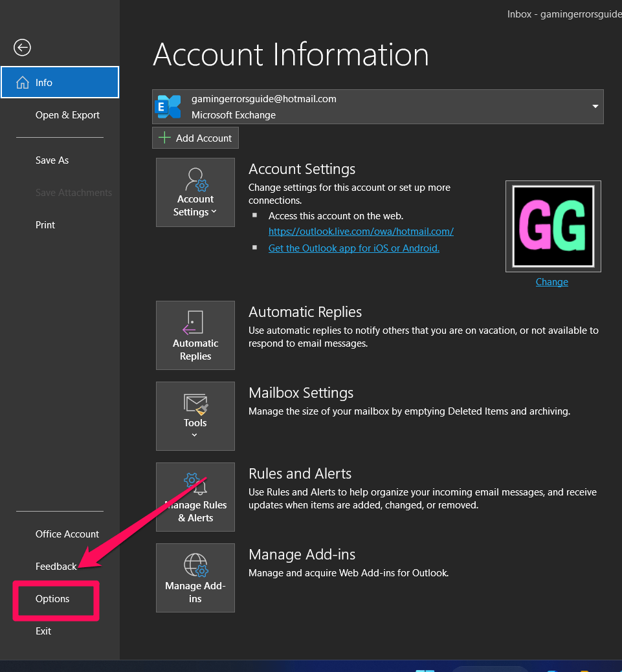Expand the account selection dropdown arrow
Image resolution: width=622 pixels, height=672 pixels.
tap(594, 106)
